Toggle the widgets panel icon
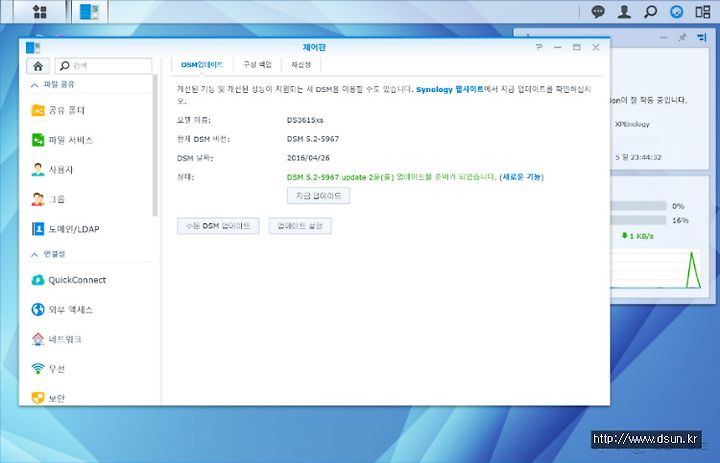 pyautogui.click(x=703, y=11)
